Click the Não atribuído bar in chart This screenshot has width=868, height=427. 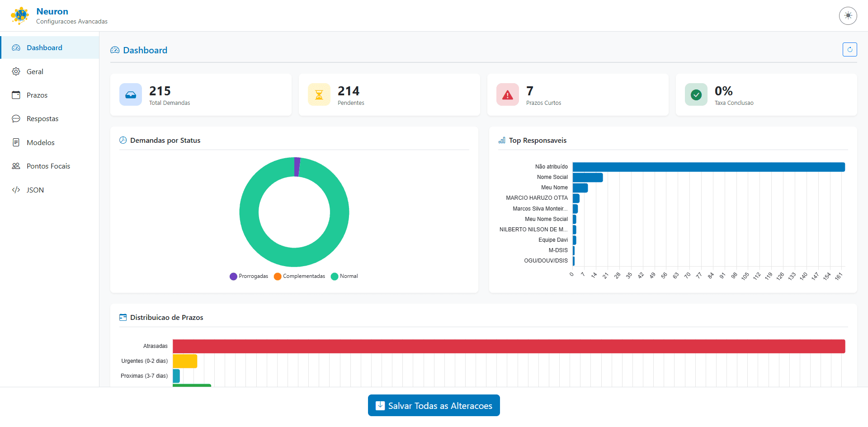click(708, 167)
